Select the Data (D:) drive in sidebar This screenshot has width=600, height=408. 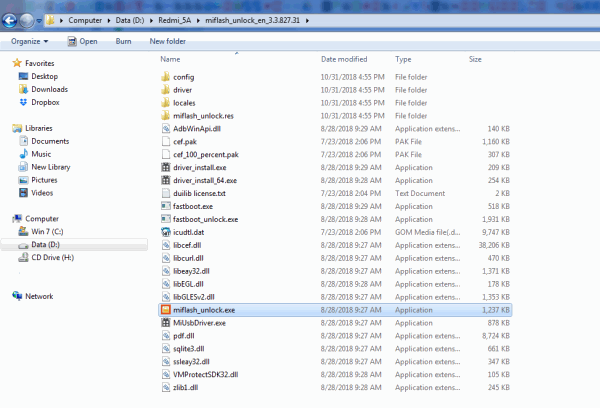pos(45,245)
